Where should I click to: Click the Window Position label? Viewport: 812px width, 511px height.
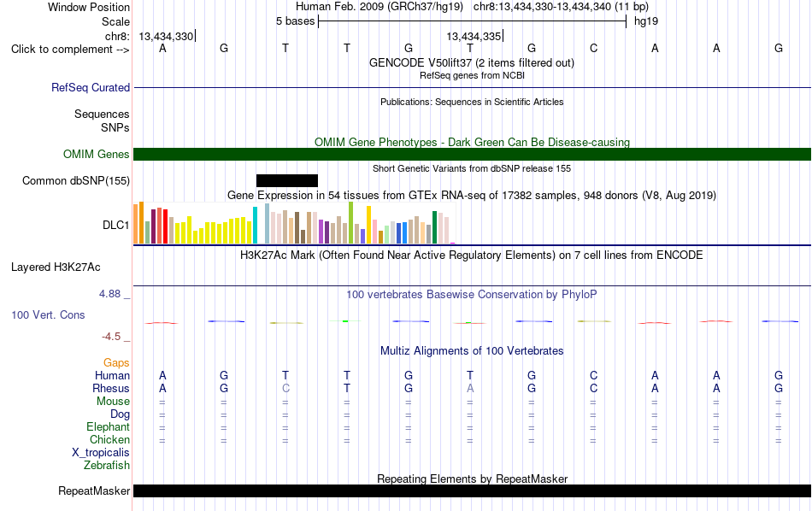(x=89, y=7)
